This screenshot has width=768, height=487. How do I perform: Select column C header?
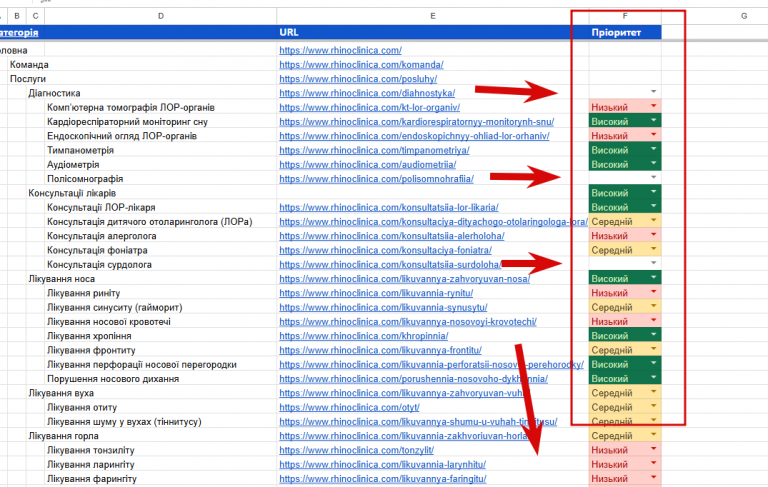[x=35, y=16]
